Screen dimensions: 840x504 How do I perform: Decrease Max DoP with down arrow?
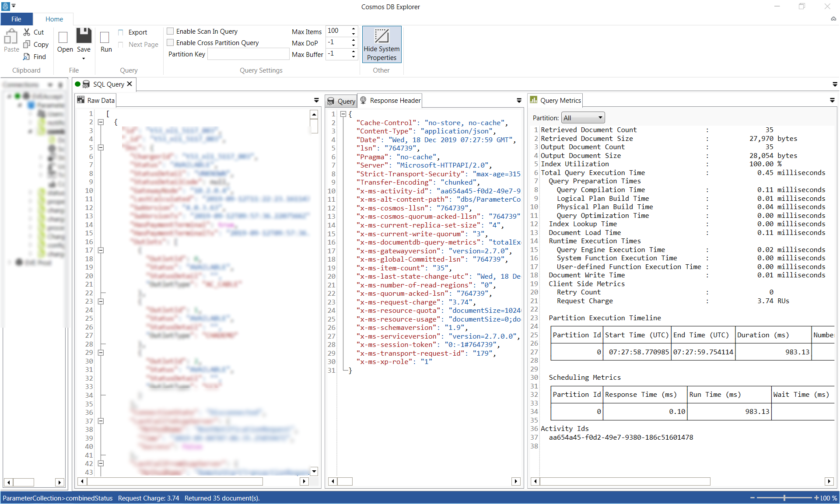353,45
